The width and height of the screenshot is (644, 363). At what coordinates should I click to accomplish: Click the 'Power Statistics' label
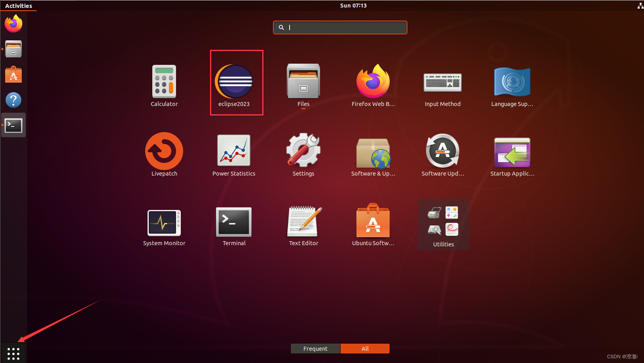234,174
